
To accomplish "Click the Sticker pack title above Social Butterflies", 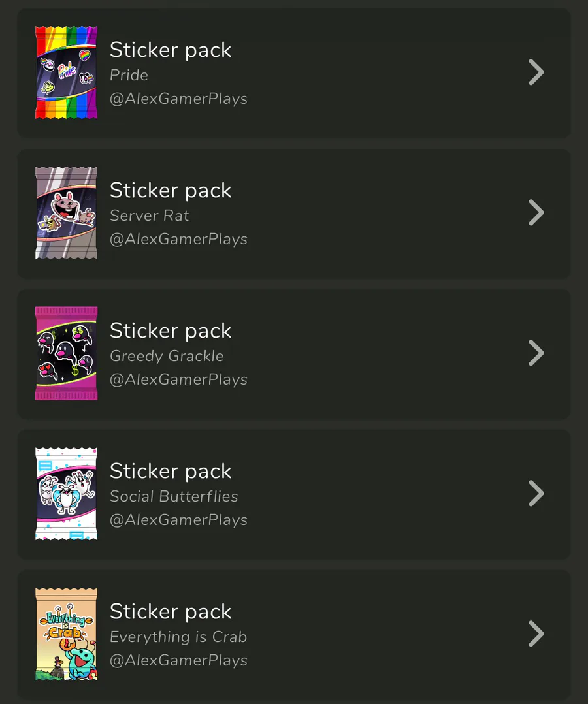I will [171, 471].
